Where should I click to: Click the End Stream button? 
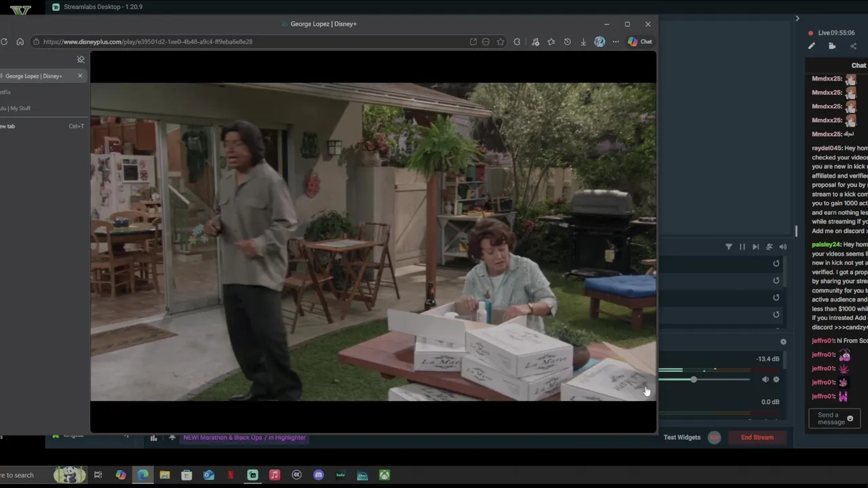(x=757, y=437)
